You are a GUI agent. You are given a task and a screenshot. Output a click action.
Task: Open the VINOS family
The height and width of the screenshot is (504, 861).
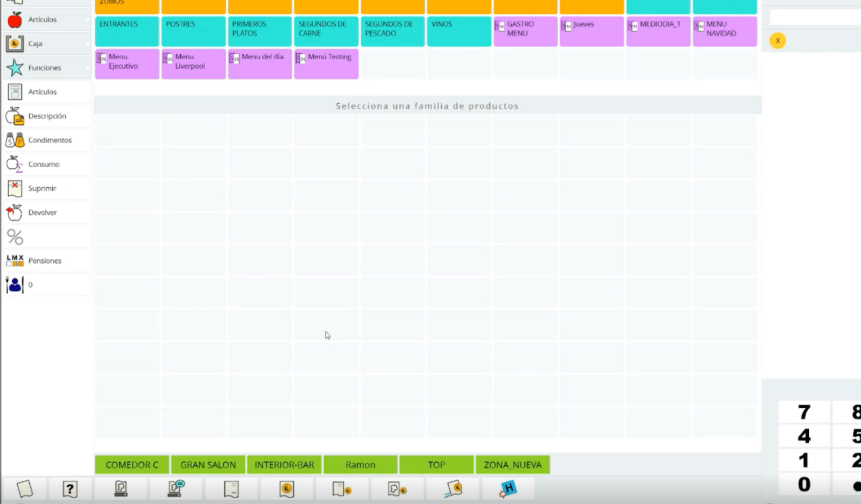(459, 31)
